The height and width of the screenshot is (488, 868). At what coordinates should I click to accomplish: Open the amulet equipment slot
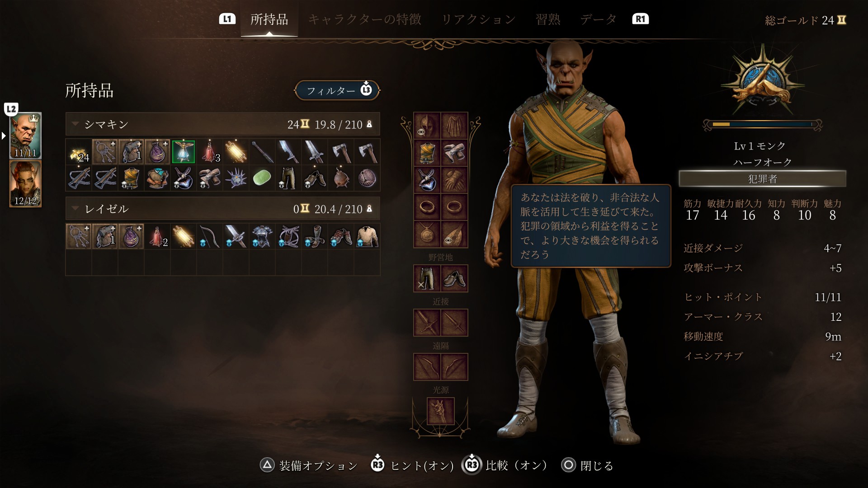427,234
